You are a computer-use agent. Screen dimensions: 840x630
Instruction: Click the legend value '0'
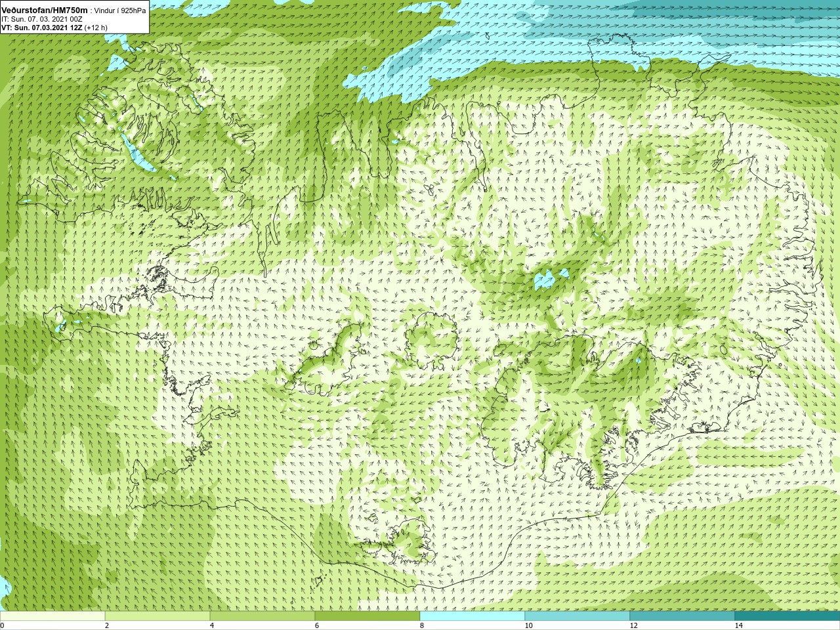point(2,625)
